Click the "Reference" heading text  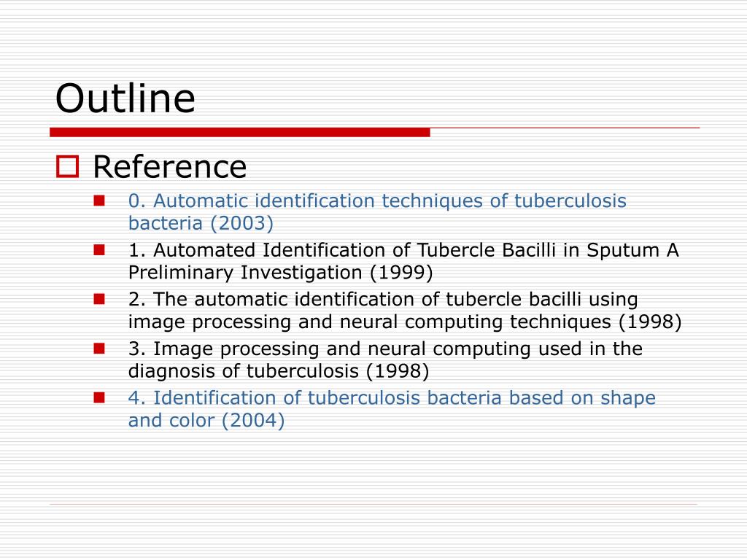coord(169,167)
